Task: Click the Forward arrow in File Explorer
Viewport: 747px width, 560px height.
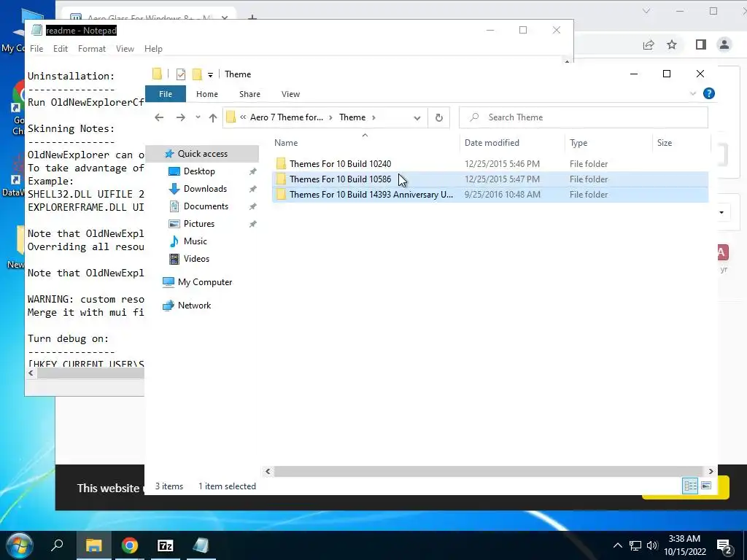Action: click(181, 117)
